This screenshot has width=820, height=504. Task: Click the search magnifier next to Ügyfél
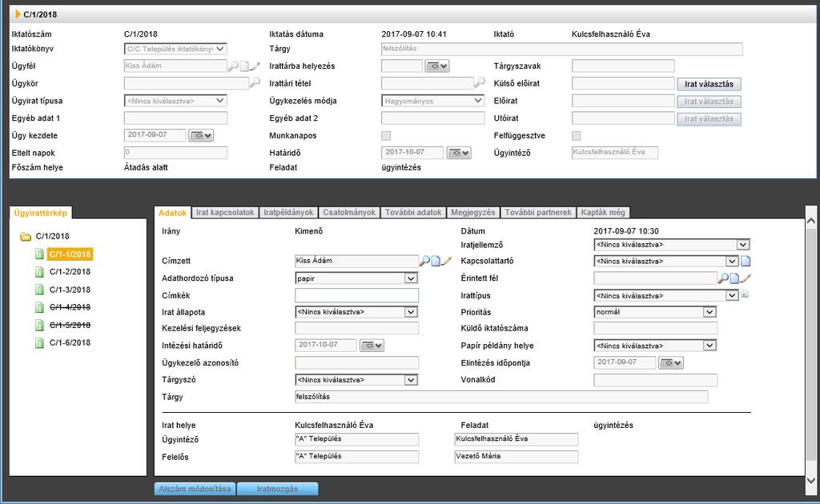click(233, 66)
